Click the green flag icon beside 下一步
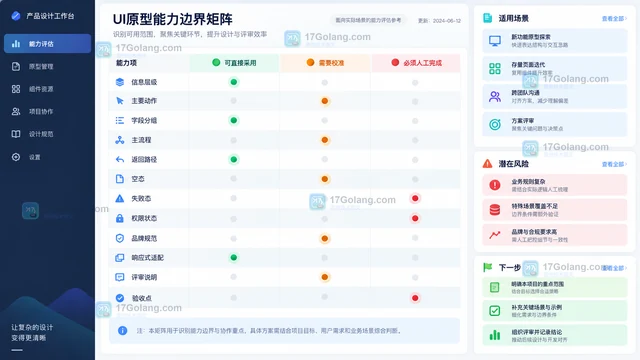This screenshot has width=640, height=360. 487,267
